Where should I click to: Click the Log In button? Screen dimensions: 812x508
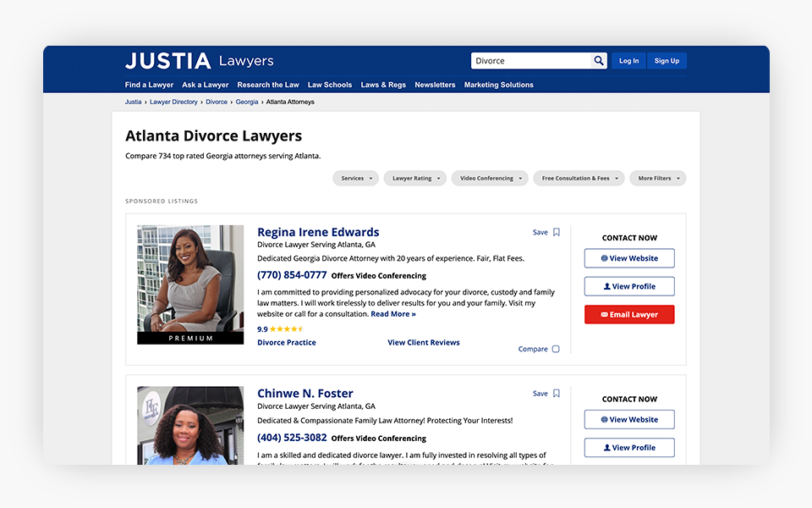[628, 61]
